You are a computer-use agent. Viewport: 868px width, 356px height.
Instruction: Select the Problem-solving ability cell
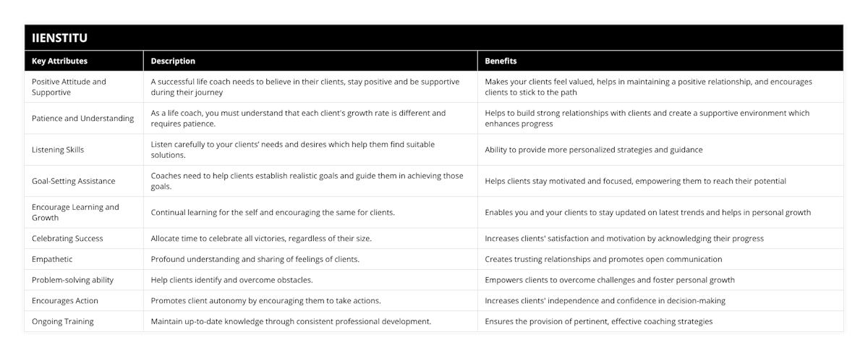(x=72, y=280)
